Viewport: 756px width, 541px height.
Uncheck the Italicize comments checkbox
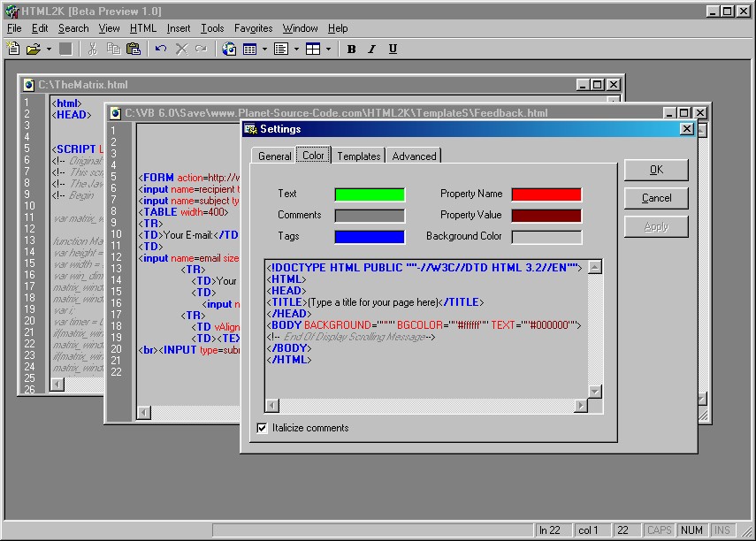point(262,428)
